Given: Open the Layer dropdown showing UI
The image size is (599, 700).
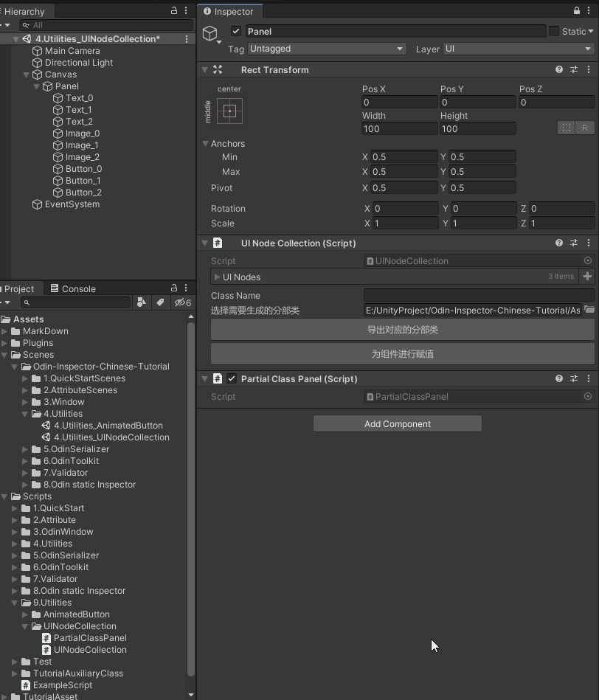Looking at the screenshot, I should (x=518, y=49).
